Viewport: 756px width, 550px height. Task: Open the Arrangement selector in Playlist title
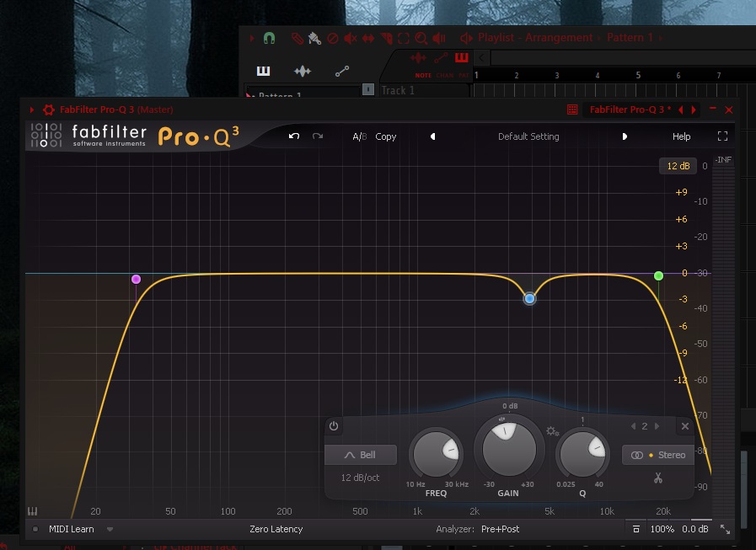coord(559,38)
